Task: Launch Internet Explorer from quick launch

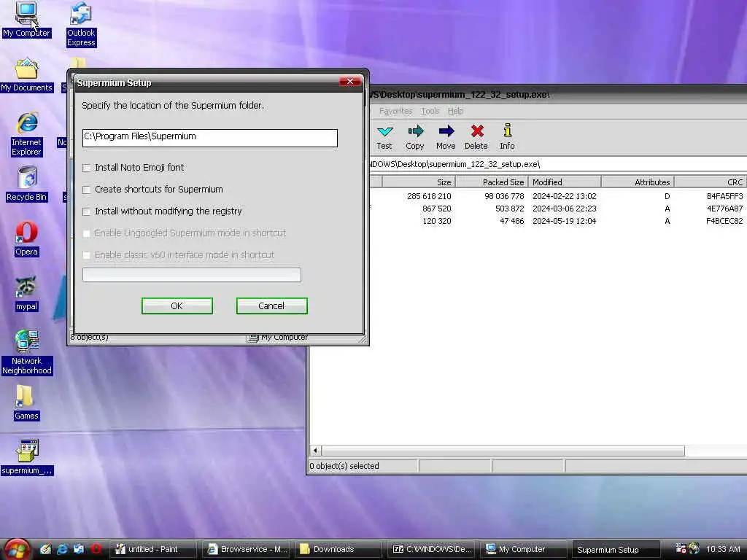Action: pyautogui.click(x=62, y=549)
